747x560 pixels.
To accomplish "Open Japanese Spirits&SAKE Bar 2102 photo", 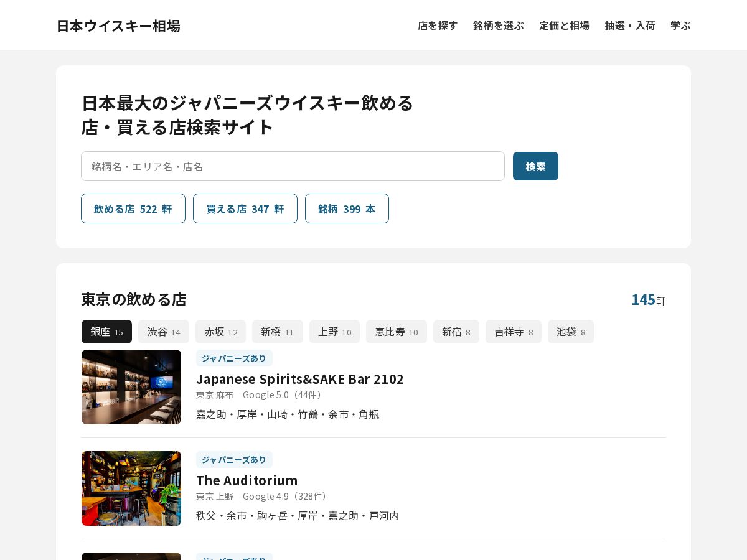I will click(x=131, y=387).
